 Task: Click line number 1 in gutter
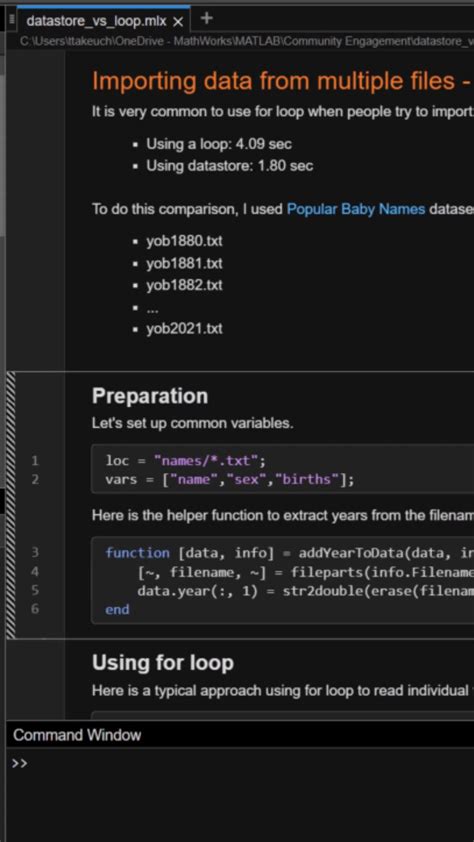click(35, 461)
